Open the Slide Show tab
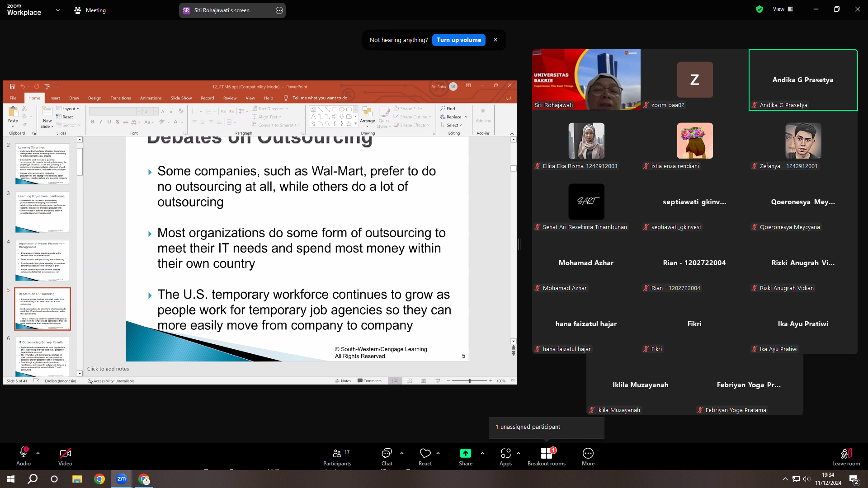The width and height of the screenshot is (868, 488). [181, 98]
